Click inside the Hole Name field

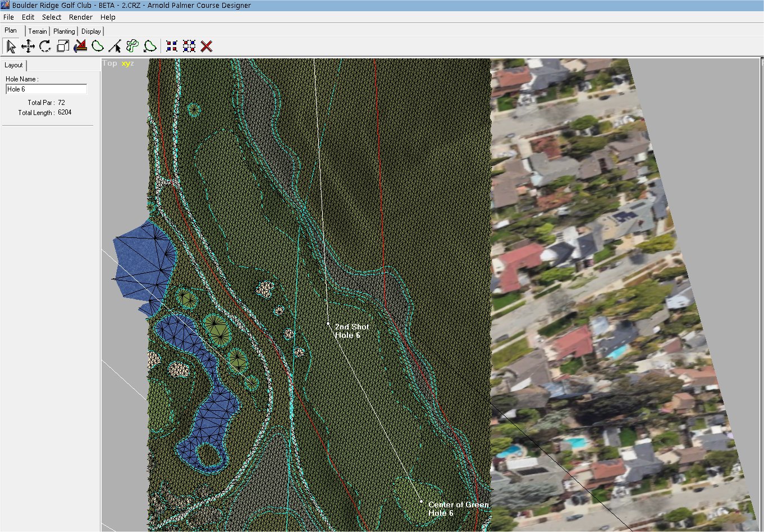tap(46, 89)
